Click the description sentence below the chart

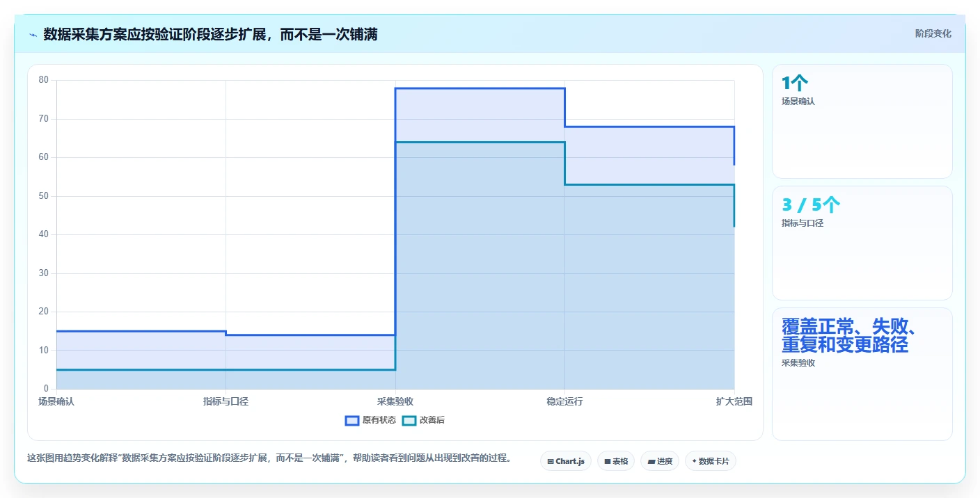[269, 458]
